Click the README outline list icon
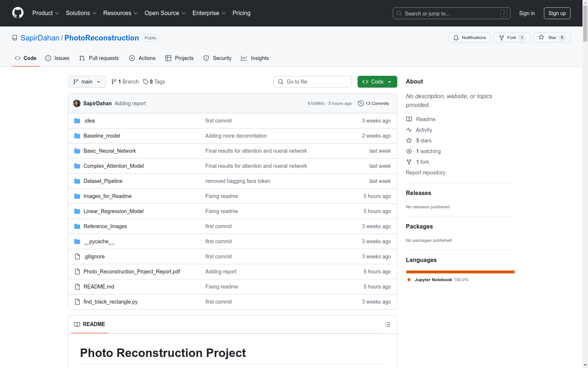Screen dimensions: 588x368 click(x=387, y=325)
